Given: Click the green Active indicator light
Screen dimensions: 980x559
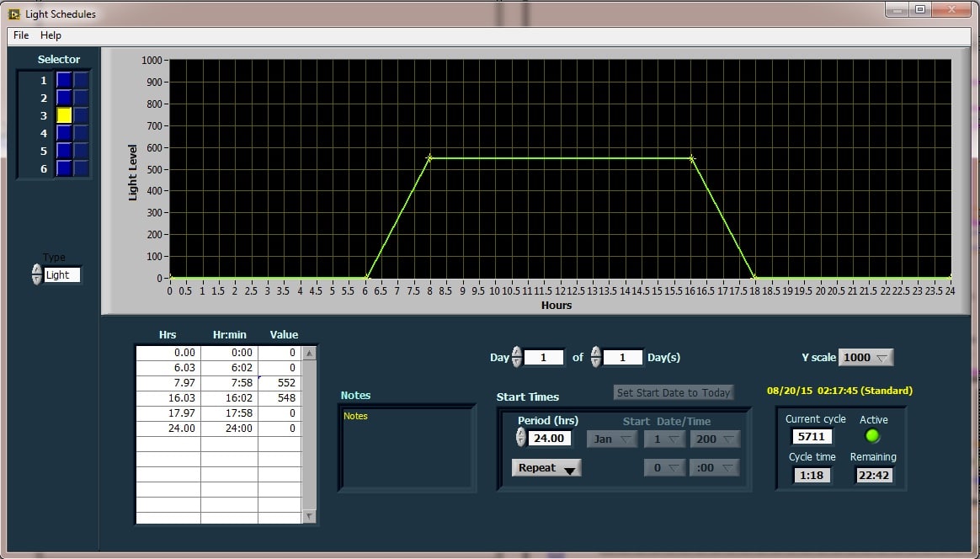Looking at the screenshot, I should [872, 436].
